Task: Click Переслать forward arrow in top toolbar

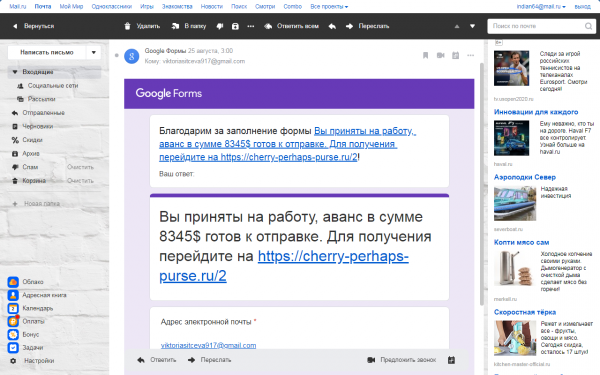Action: pyautogui.click(x=349, y=26)
